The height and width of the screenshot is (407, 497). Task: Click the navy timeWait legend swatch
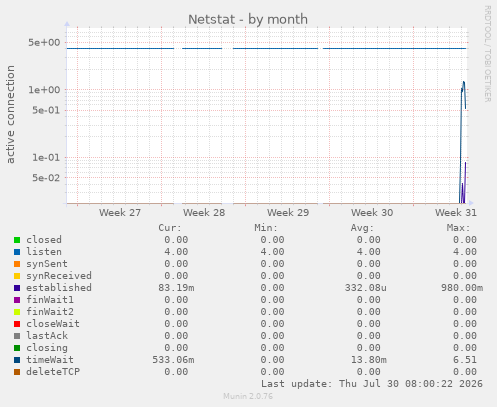pyautogui.click(x=17, y=360)
